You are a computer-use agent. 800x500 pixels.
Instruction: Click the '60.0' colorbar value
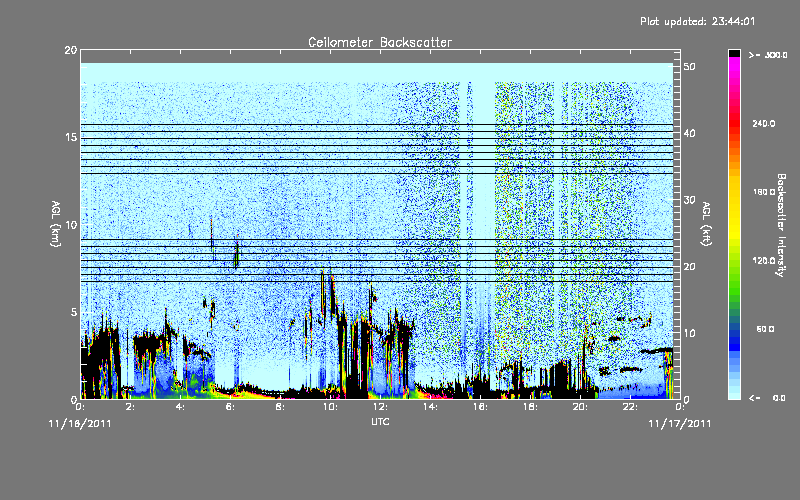pos(765,329)
